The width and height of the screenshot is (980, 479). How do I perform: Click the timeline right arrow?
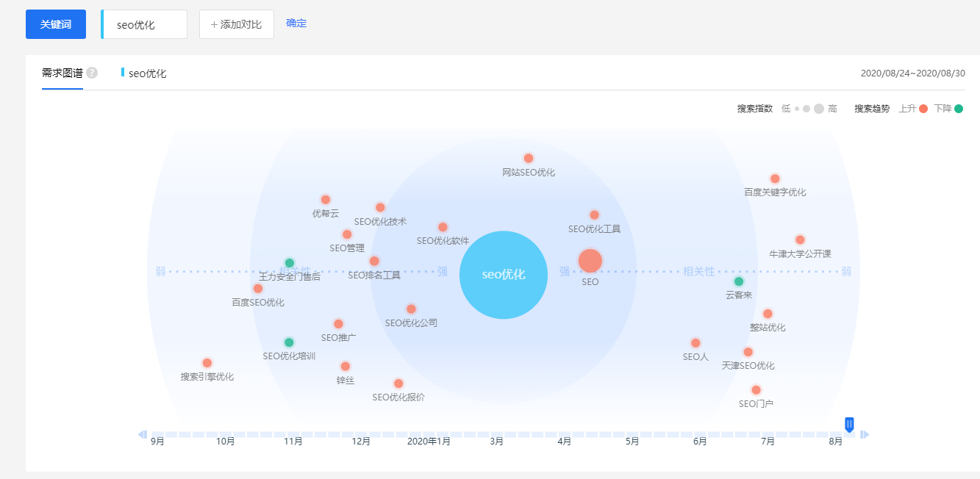[865, 434]
